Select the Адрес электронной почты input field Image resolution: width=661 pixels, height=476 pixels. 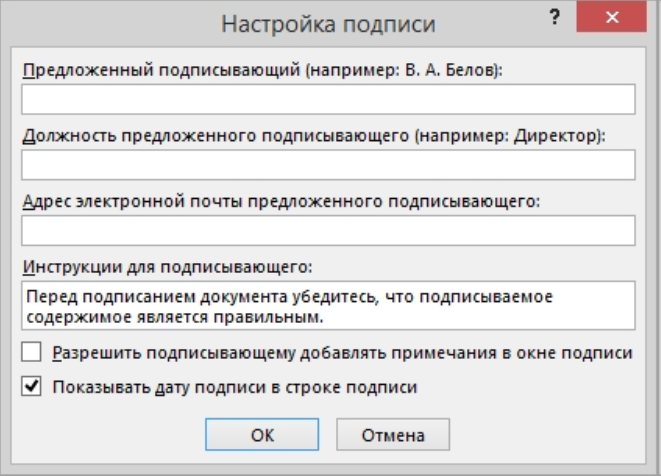click(x=328, y=231)
